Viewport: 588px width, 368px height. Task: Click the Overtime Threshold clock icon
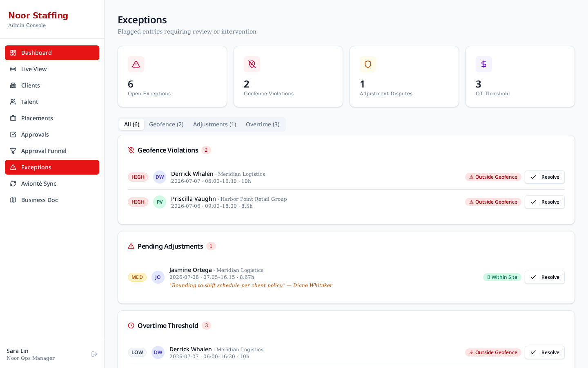click(x=131, y=325)
